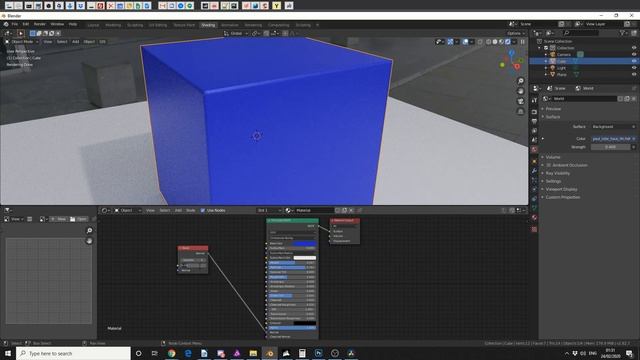This screenshot has width=640, height=360.
Task: Click the black Emission color swatch
Action: point(304,323)
